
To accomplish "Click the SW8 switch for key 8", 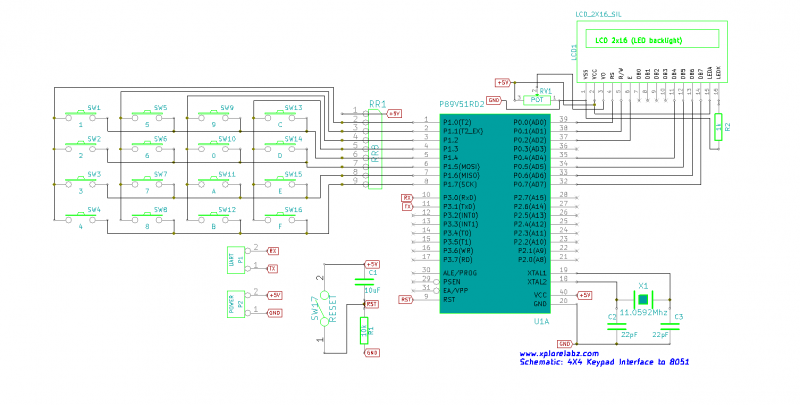I will tap(147, 219).
